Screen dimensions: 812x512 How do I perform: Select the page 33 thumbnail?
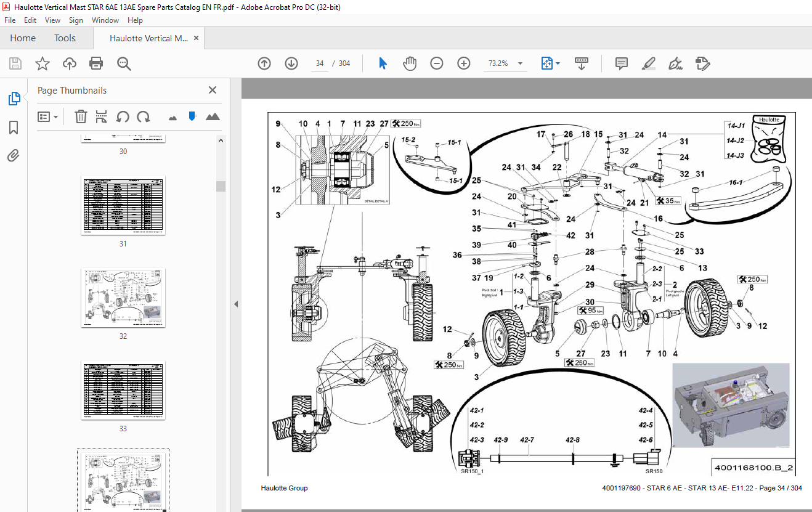[x=123, y=391]
